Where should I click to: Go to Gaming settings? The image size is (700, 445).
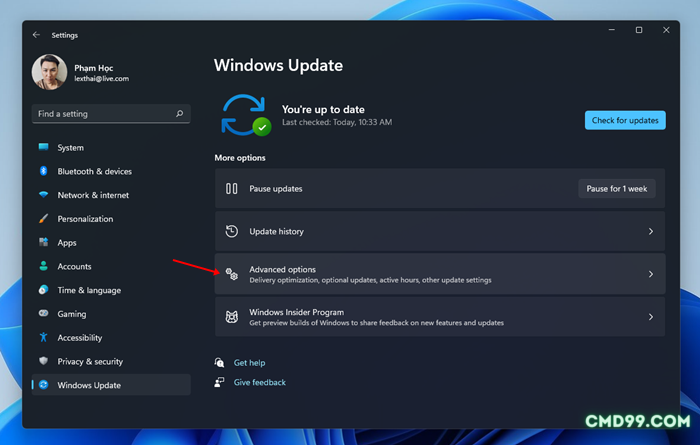(111, 314)
